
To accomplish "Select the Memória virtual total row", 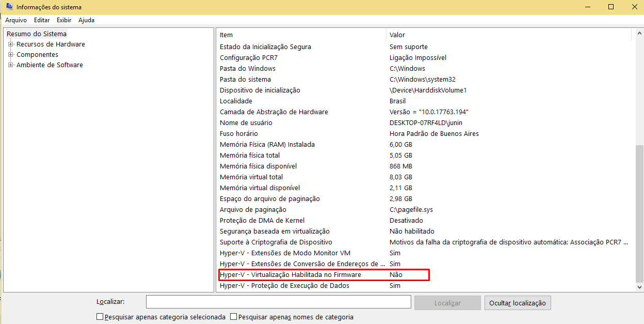I will [x=424, y=177].
